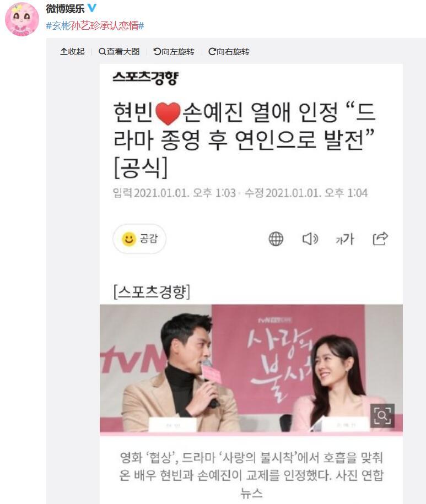
Task: Click the magnifier icon beside 查看大图
Action: tap(102, 51)
